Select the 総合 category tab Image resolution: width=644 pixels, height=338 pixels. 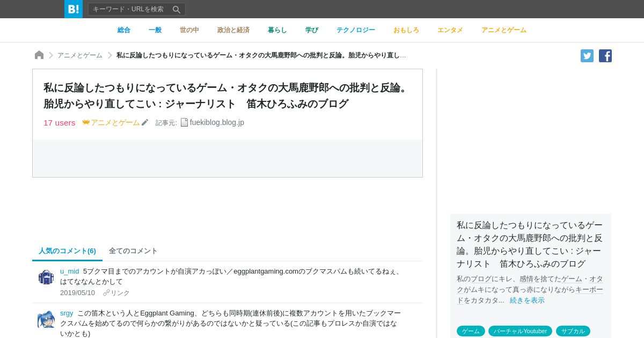coord(124,30)
